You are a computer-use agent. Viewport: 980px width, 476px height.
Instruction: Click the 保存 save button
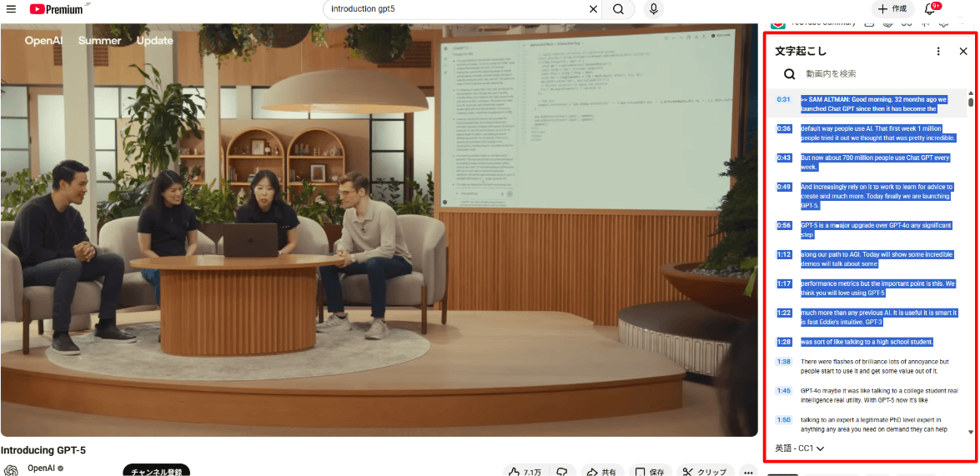tap(650, 472)
